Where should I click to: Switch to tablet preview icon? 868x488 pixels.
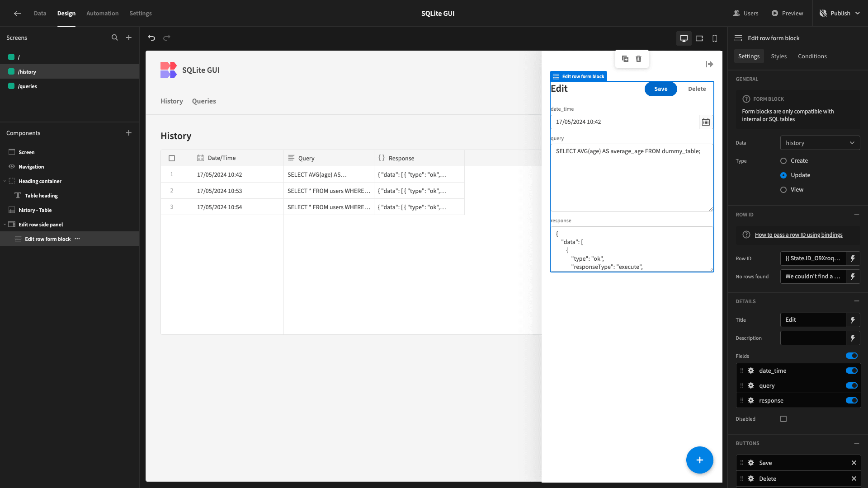tap(699, 38)
